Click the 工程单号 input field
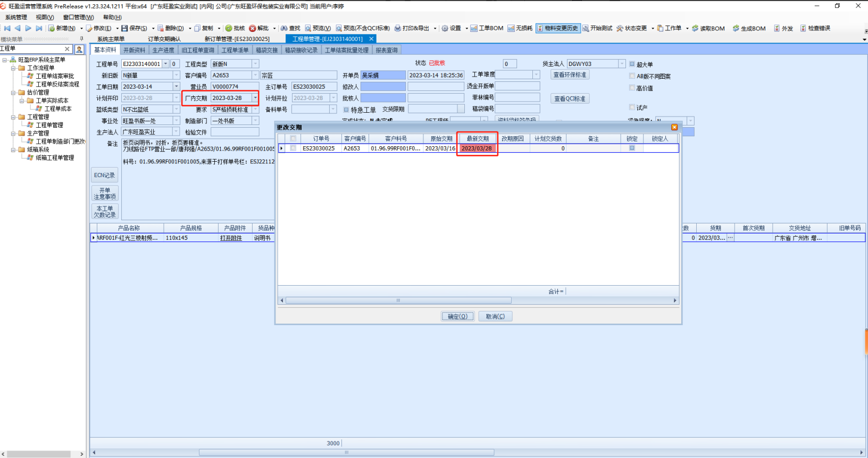 click(142, 64)
